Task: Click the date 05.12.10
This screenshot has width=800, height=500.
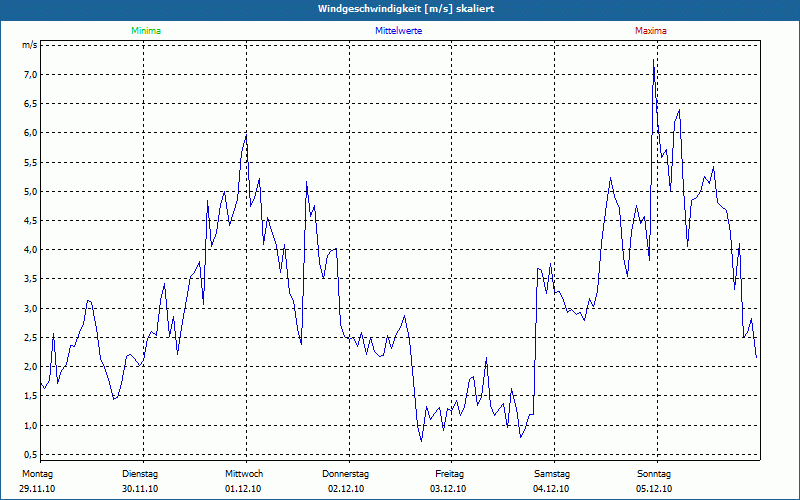Action: (x=654, y=489)
